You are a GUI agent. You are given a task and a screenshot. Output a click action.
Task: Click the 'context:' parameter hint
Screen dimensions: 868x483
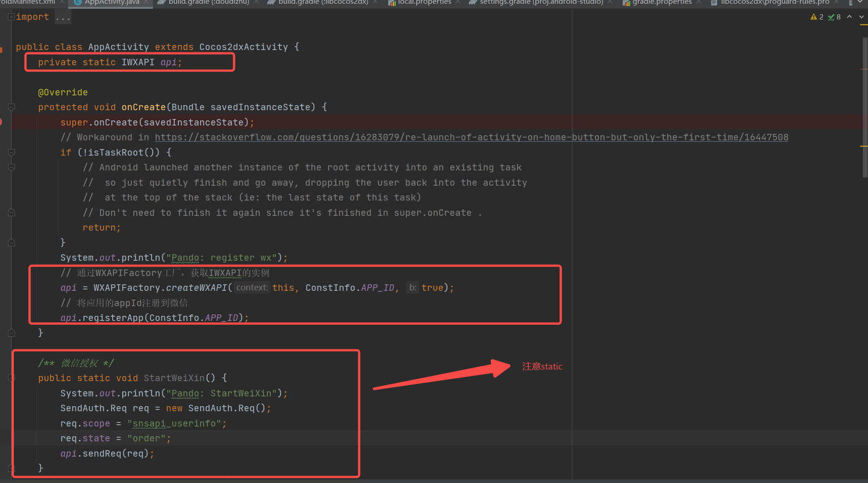coord(252,288)
